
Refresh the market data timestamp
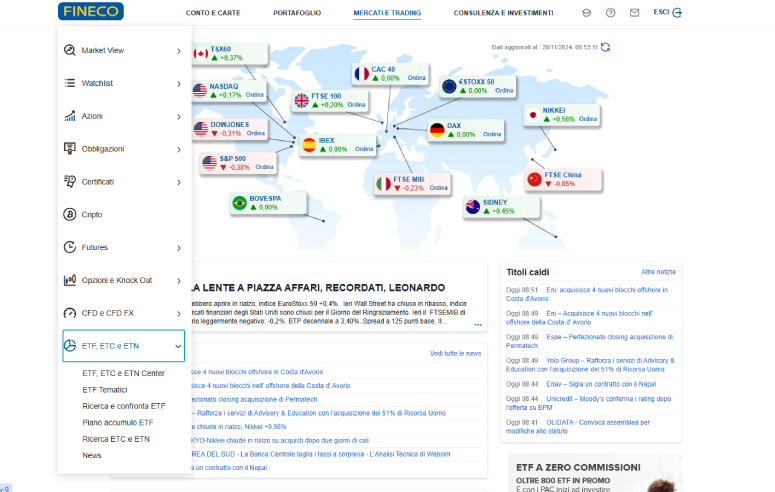point(605,47)
